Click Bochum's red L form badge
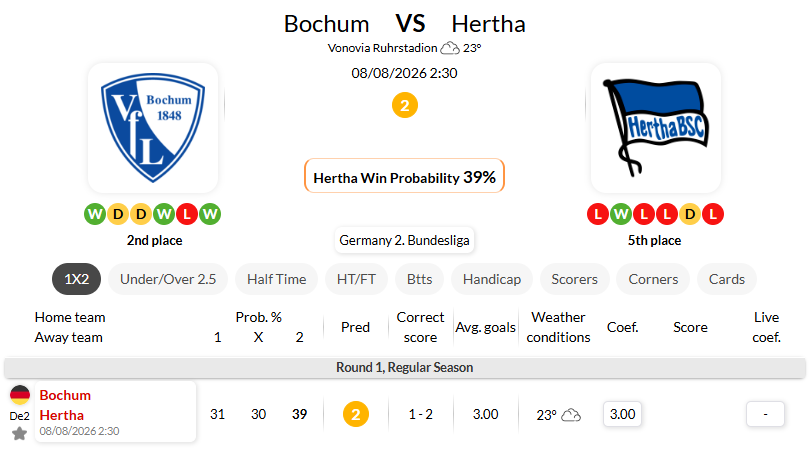The width and height of the screenshot is (811, 454). point(187,214)
